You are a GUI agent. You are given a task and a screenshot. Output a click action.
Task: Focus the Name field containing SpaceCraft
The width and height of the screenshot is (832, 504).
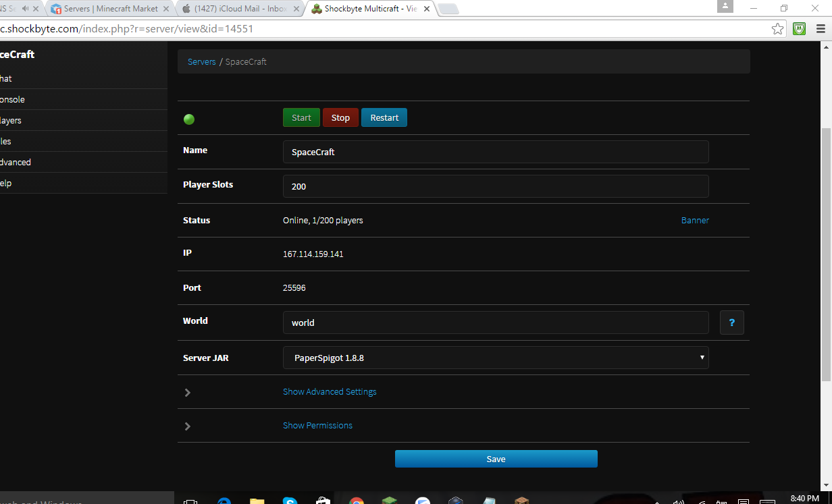point(496,152)
